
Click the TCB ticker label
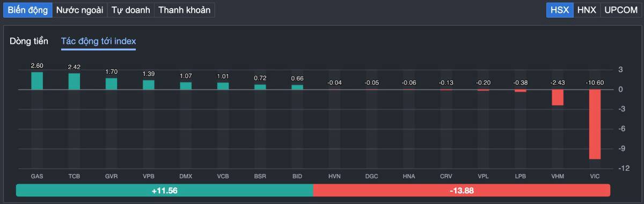click(x=74, y=176)
